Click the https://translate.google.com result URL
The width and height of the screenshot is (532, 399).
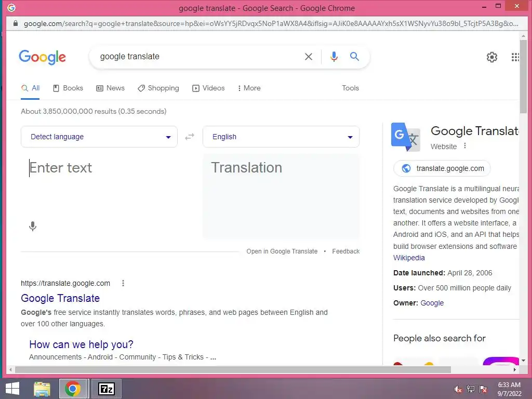click(x=65, y=283)
